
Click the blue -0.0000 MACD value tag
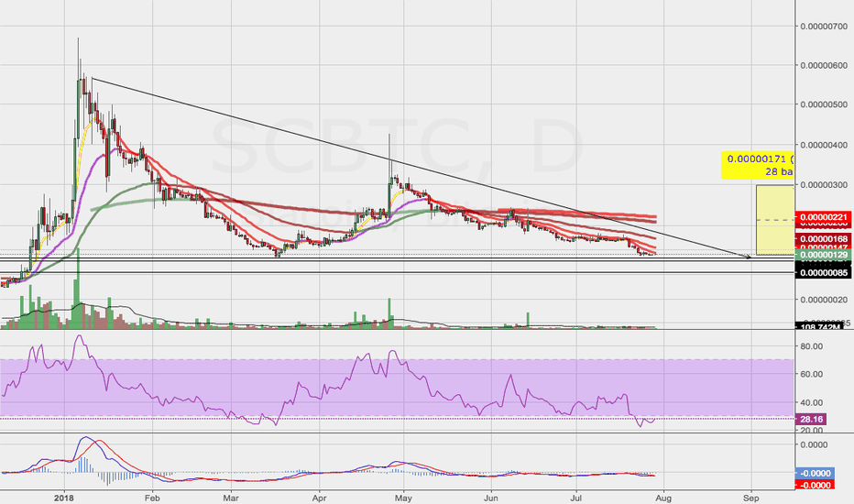pos(815,473)
